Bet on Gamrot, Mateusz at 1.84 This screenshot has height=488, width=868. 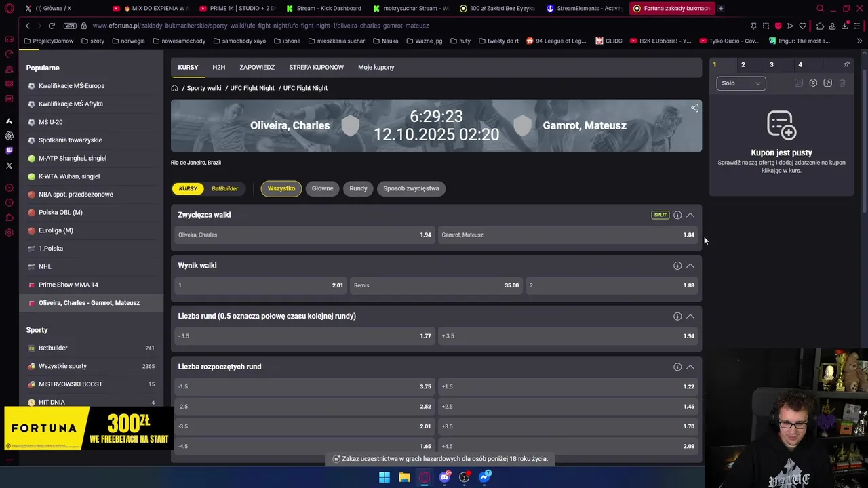point(568,235)
